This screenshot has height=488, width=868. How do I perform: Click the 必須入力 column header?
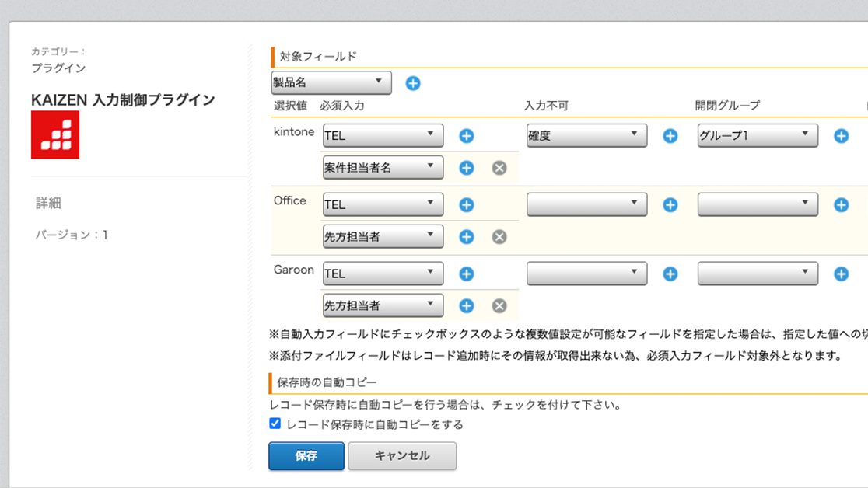[x=342, y=106]
